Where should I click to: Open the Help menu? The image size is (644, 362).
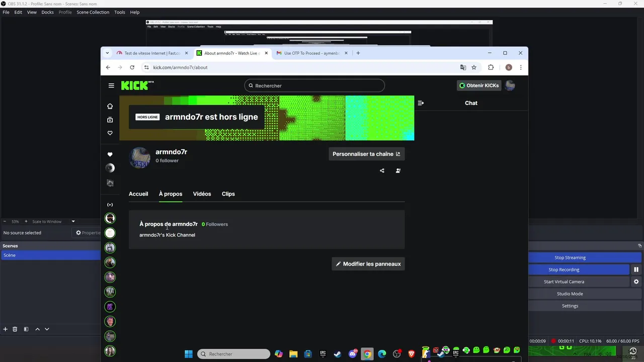tap(135, 12)
